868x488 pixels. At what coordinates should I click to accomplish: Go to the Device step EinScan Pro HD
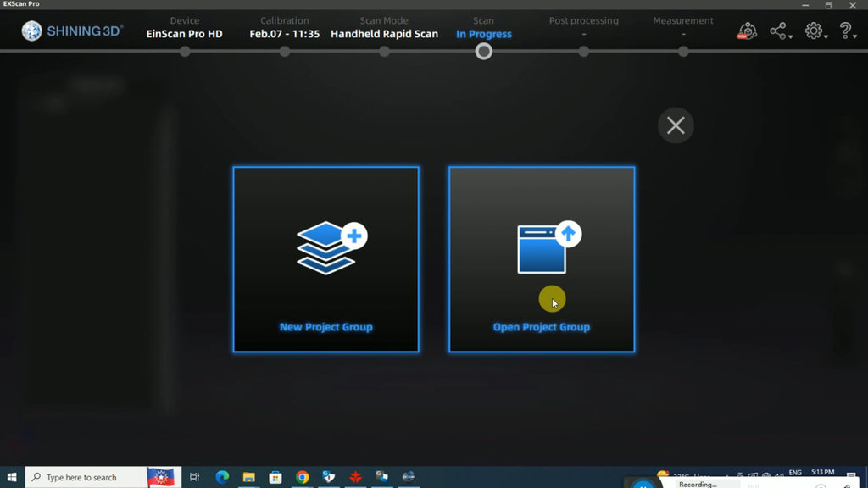pyautogui.click(x=185, y=52)
